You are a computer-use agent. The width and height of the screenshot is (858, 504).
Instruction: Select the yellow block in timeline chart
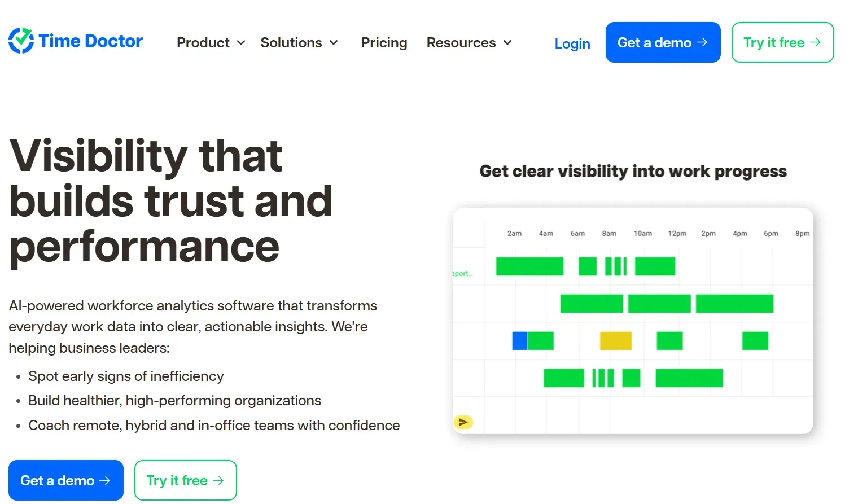615,341
